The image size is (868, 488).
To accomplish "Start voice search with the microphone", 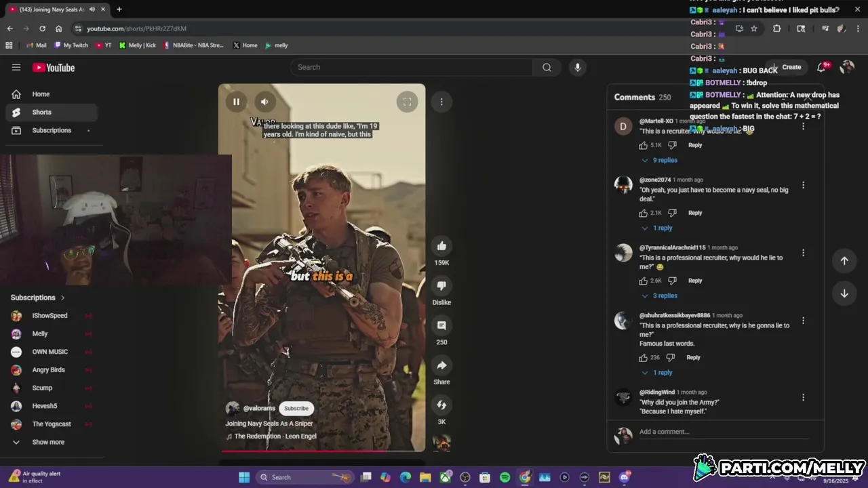I will click(577, 67).
